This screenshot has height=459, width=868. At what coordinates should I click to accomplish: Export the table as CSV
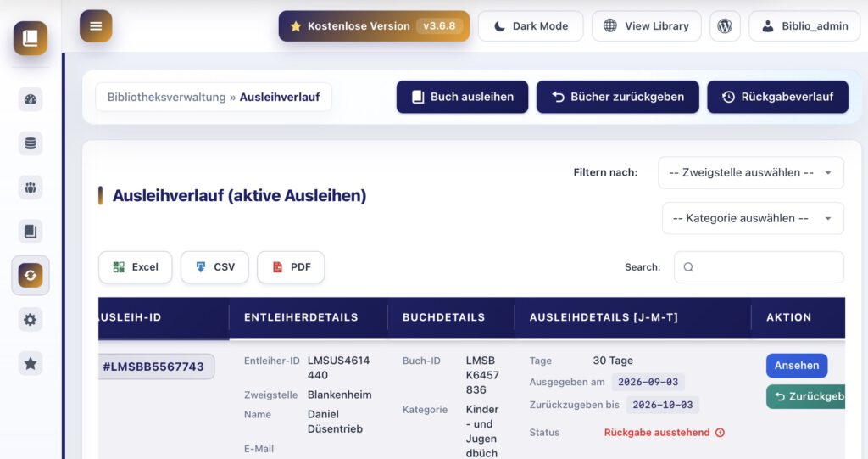214,267
